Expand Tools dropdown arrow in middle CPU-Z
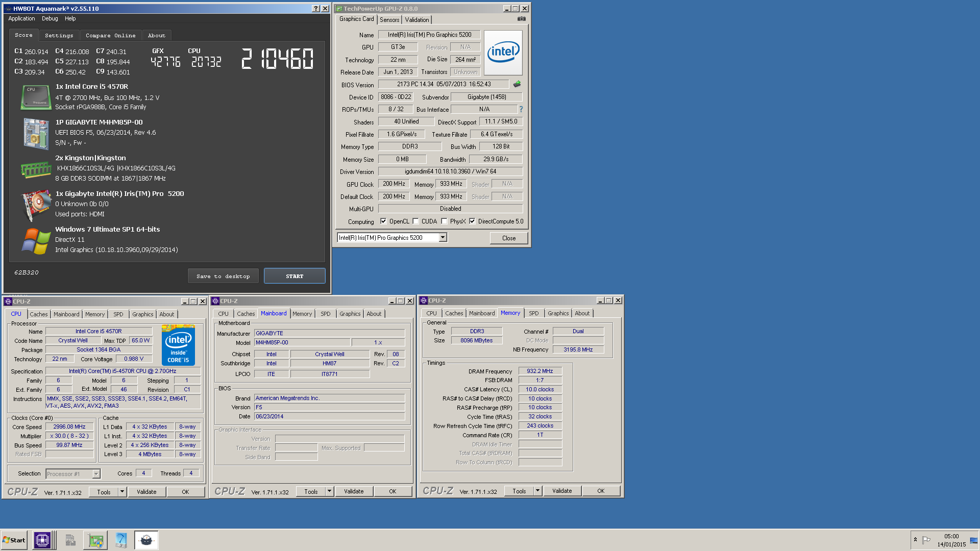 [329, 491]
